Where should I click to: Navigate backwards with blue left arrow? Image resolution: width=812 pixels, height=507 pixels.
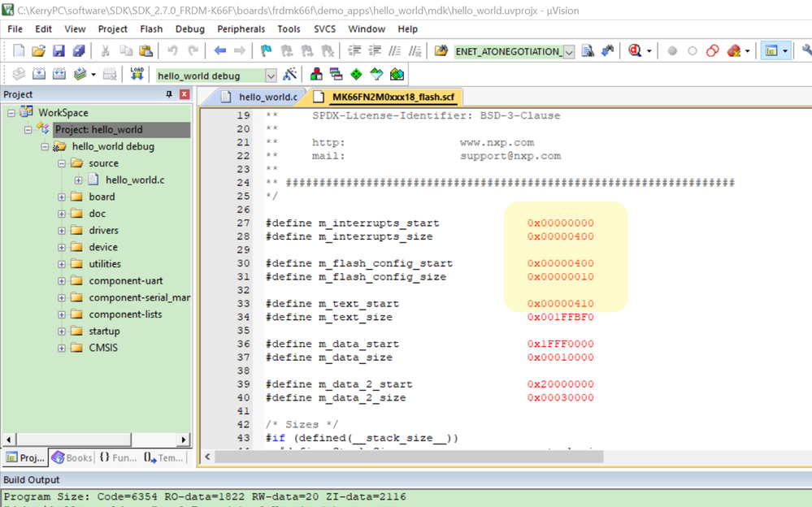pos(219,50)
